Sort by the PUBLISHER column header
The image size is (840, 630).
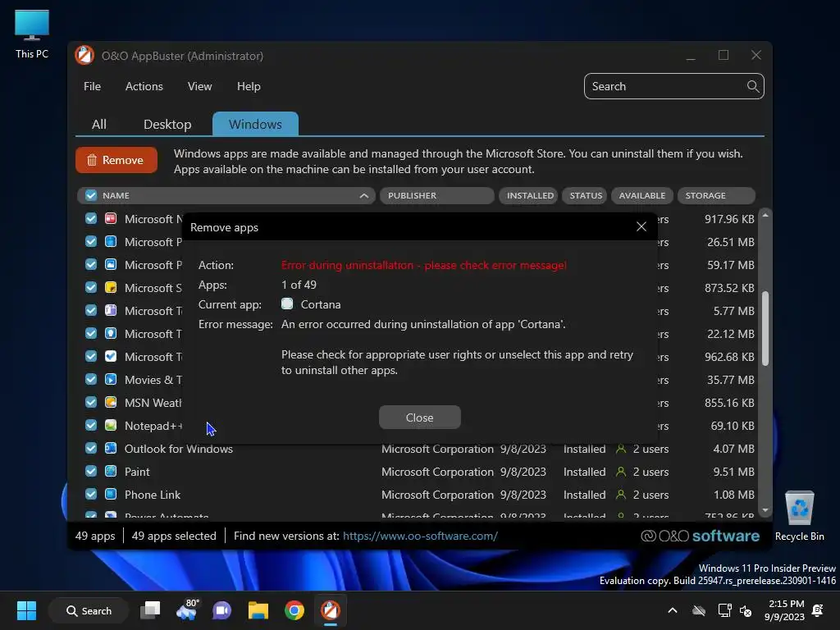(x=436, y=195)
